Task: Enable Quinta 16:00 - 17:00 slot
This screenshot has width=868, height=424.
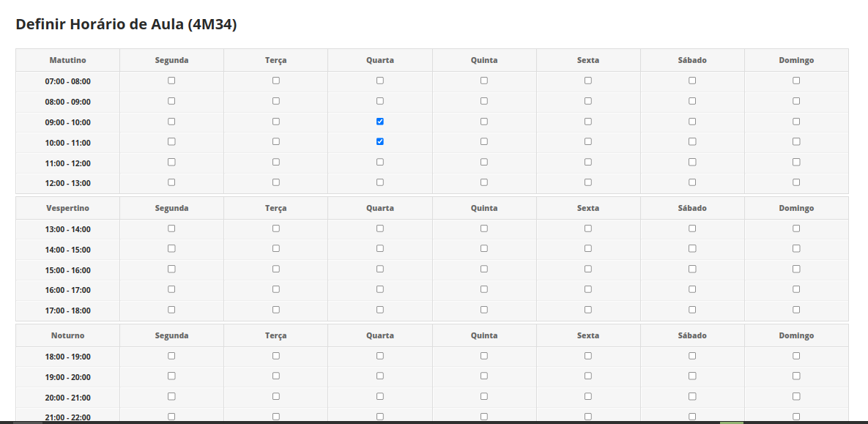Action: pyautogui.click(x=484, y=289)
